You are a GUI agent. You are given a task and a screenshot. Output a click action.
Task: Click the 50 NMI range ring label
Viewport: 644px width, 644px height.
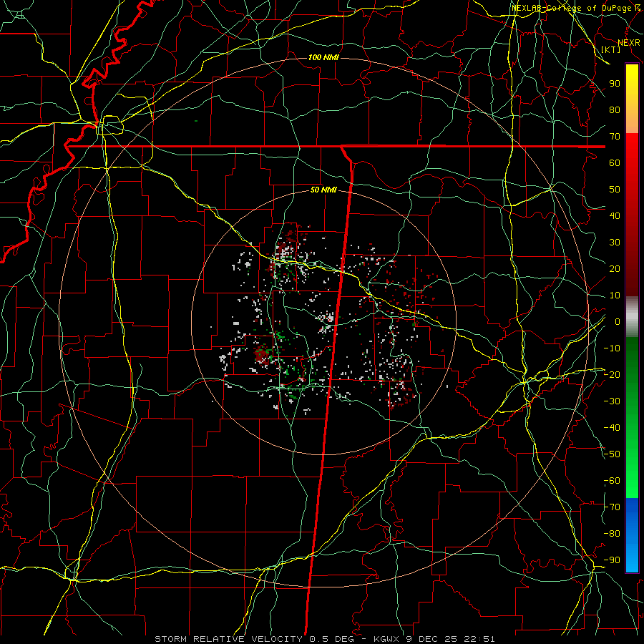pos(323,190)
